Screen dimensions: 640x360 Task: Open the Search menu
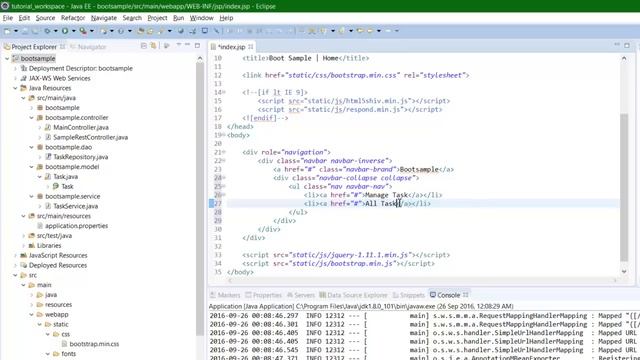pos(132,18)
